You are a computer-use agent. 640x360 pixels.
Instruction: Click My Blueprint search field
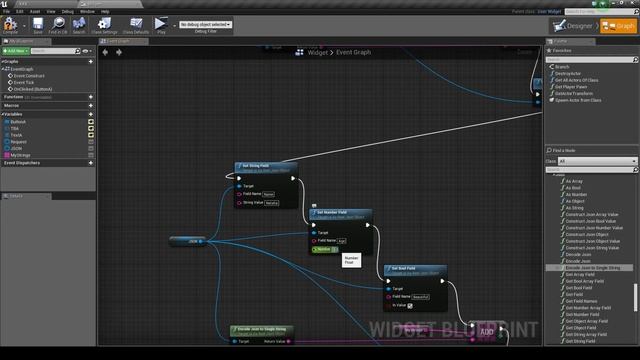[x=56, y=51]
